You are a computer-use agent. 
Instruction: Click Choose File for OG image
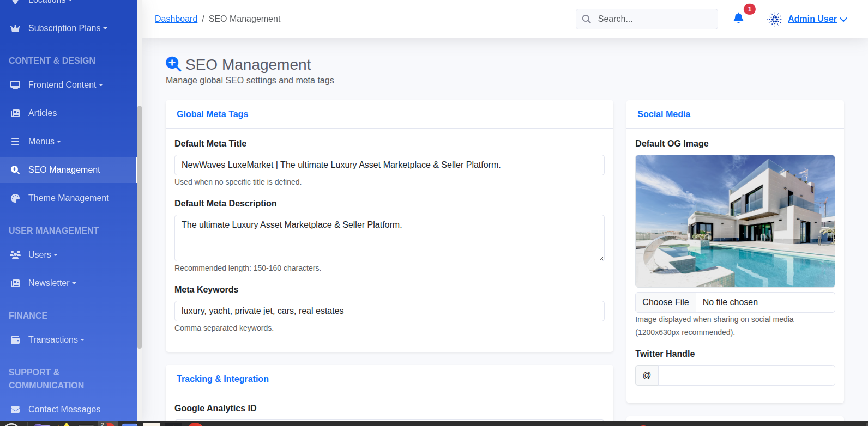click(665, 302)
